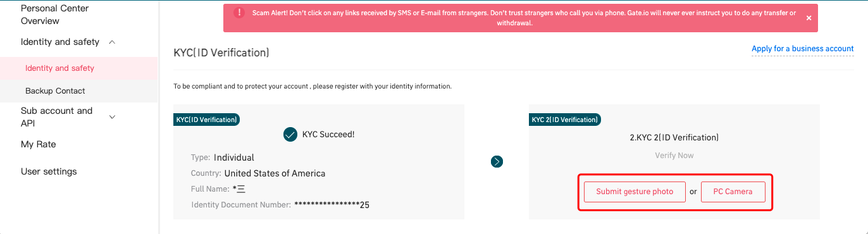This screenshot has width=868, height=234.
Task: Collapse Identity and safety section chevron
Action: click(112, 42)
